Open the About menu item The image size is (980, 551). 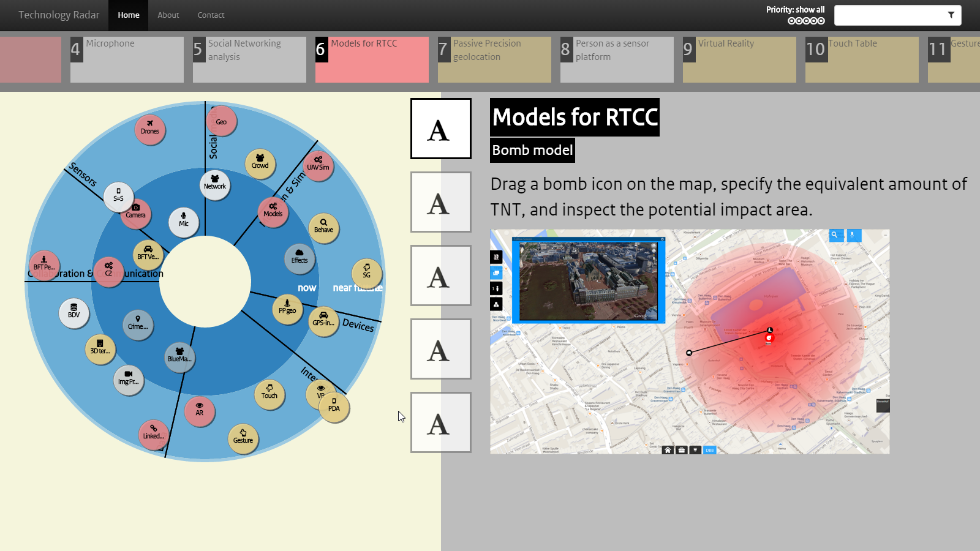(x=168, y=15)
